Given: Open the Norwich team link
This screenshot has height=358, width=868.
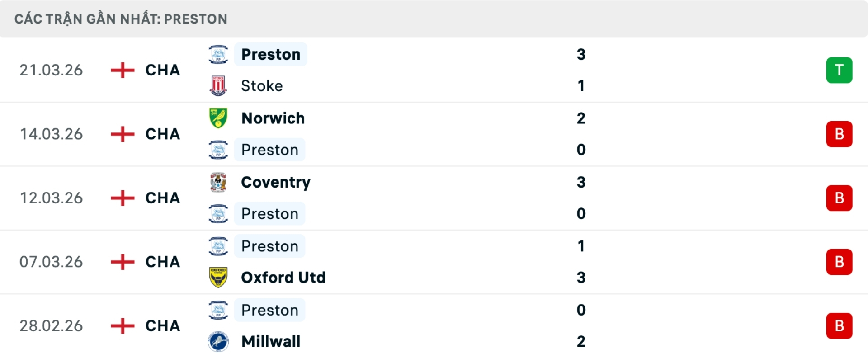Looking at the screenshot, I should pyautogui.click(x=273, y=118).
